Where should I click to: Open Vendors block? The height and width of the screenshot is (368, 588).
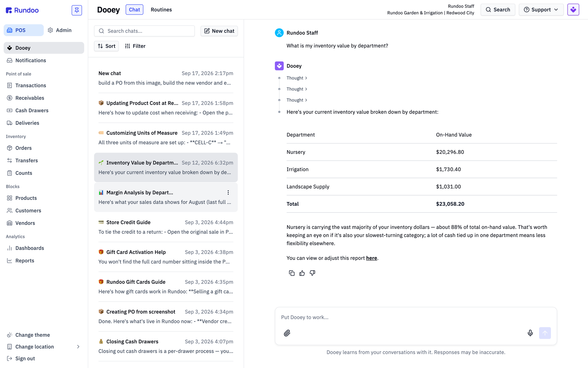44,223
